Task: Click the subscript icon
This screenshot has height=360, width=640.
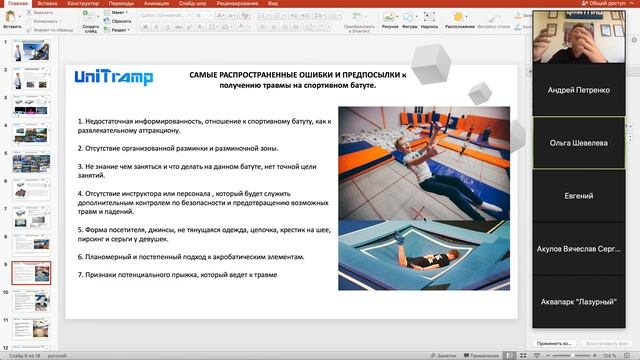Action: tap(200, 27)
